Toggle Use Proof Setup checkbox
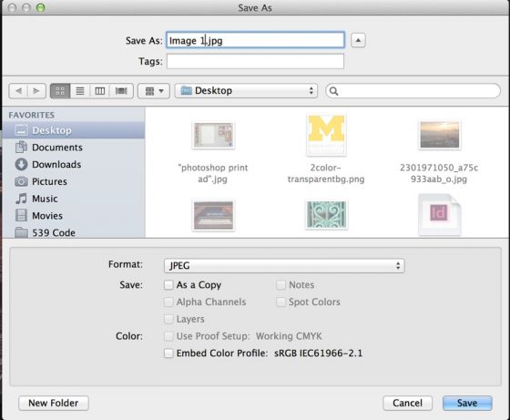 click(x=168, y=336)
